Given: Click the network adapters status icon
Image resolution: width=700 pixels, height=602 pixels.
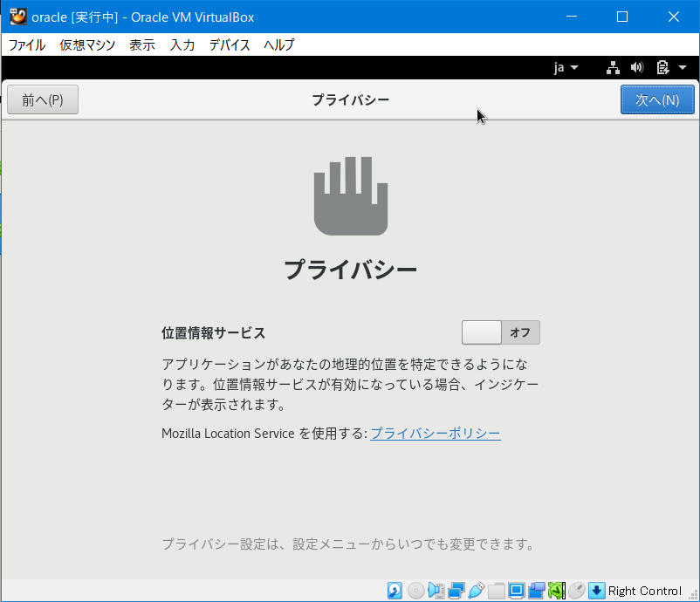Looking at the screenshot, I should 455,591.
